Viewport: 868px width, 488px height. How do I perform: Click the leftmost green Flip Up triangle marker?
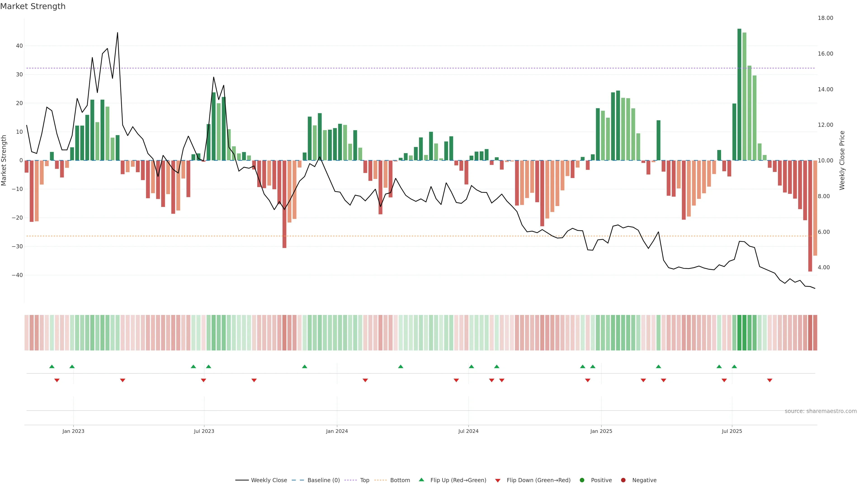52,366
